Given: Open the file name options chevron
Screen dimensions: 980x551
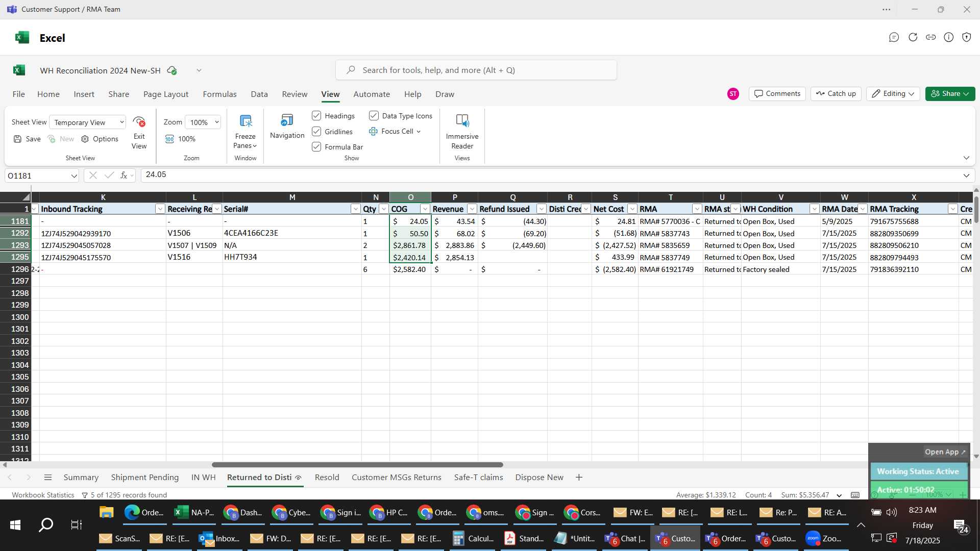Looking at the screenshot, I should pos(199,70).
